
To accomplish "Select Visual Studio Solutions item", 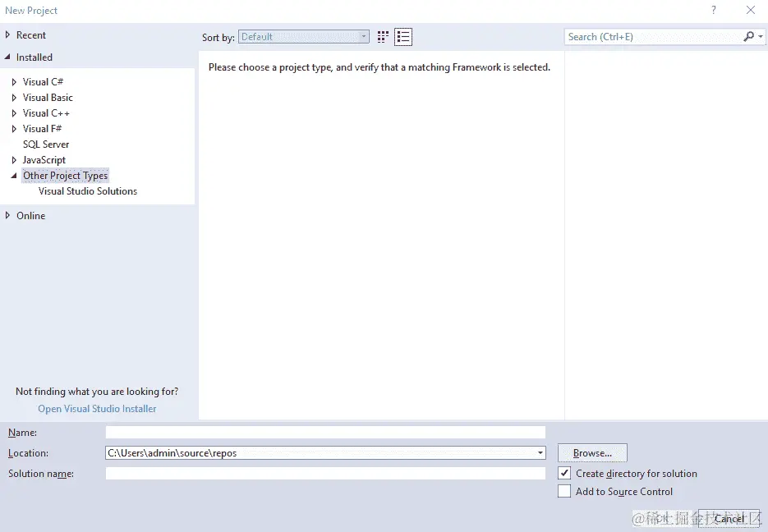I will [x=88, y=191].
